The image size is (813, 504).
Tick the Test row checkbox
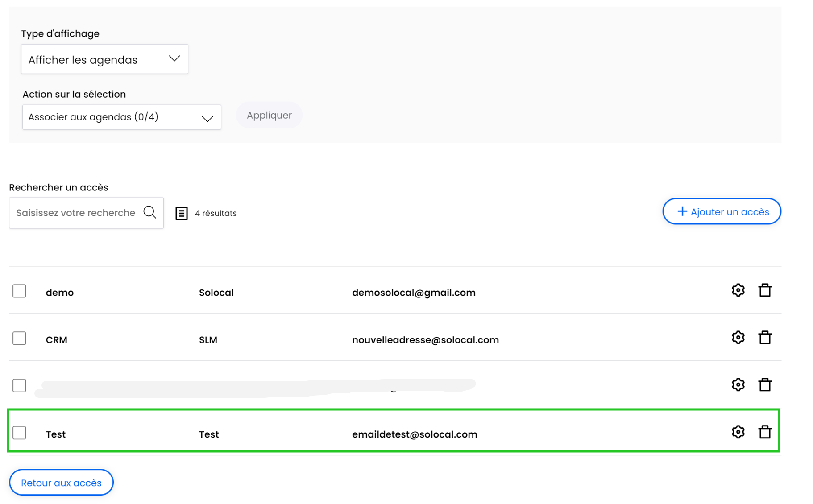[19, 433]
